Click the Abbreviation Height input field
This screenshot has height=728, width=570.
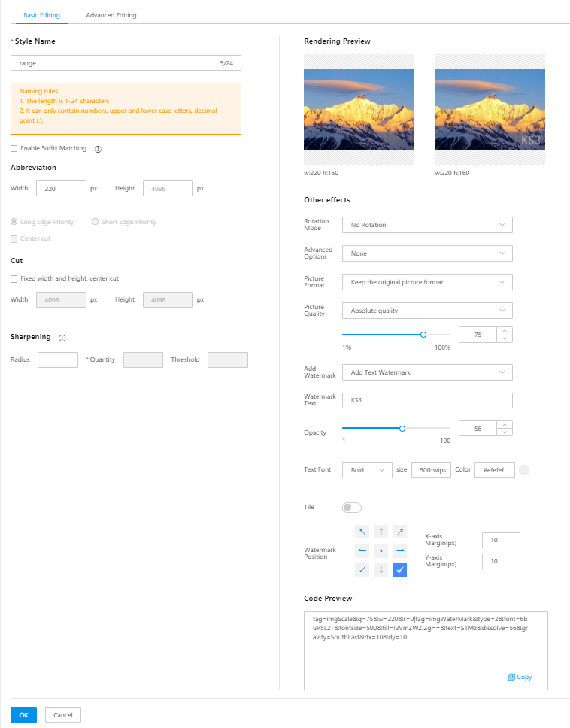pos(168,189)
